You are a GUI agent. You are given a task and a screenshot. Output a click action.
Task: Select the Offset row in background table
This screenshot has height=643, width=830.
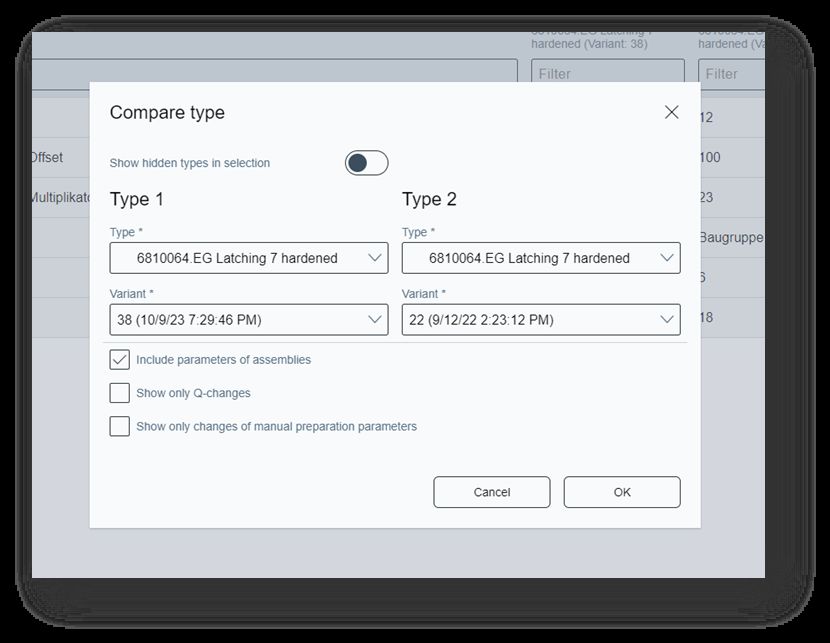tap(47, 157)
